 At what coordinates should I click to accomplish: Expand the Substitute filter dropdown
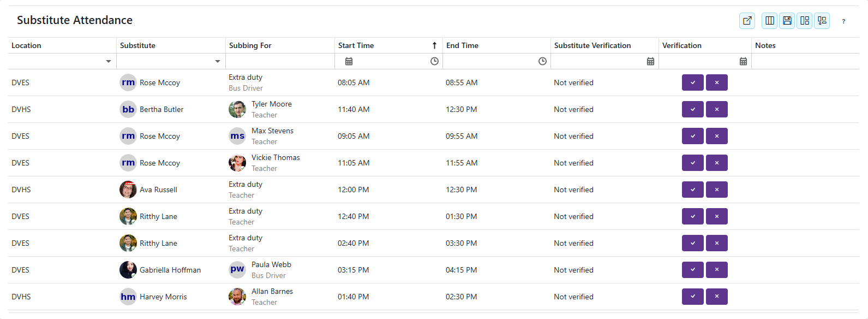(218, 61)
